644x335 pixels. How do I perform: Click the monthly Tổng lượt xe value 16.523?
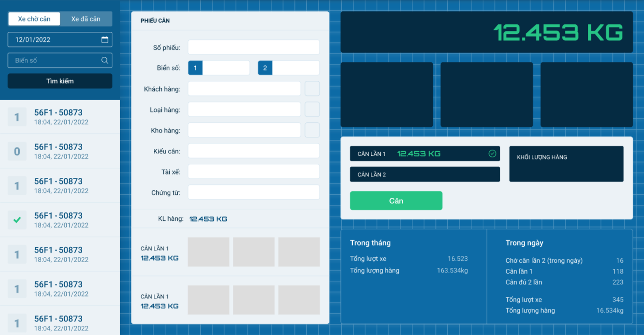(457, 259)
